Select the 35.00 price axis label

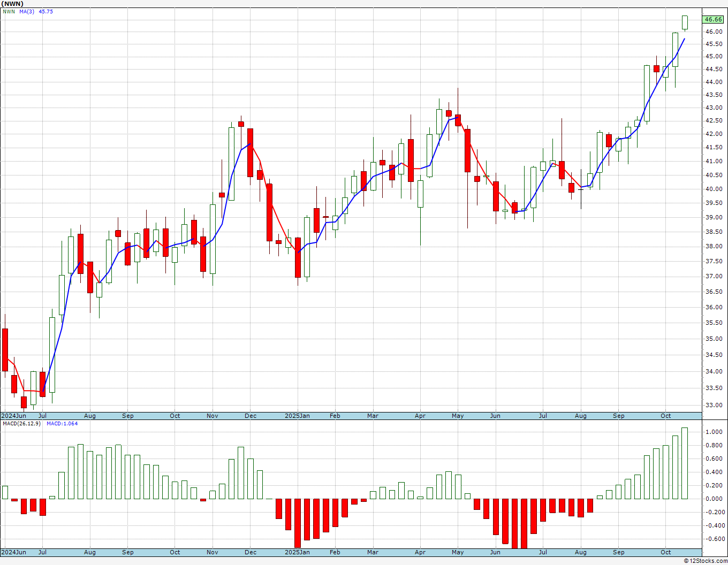[714, 339]
